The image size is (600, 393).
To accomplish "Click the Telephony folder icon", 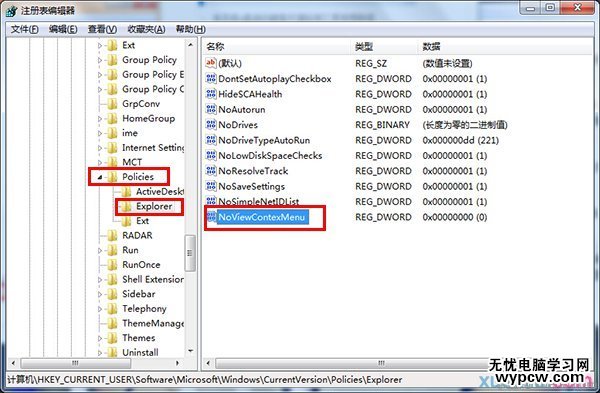I will click(112, 308).
